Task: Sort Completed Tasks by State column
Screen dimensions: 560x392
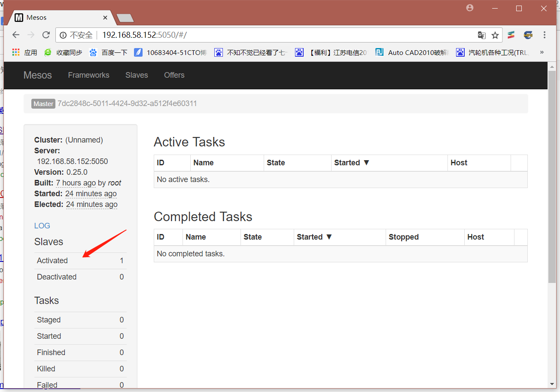Action: pyautogui.click(x=267, y=237)
